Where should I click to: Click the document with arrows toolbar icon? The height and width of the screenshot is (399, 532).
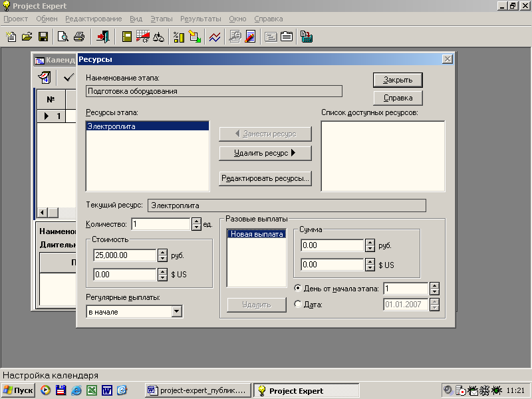point(195,37)
